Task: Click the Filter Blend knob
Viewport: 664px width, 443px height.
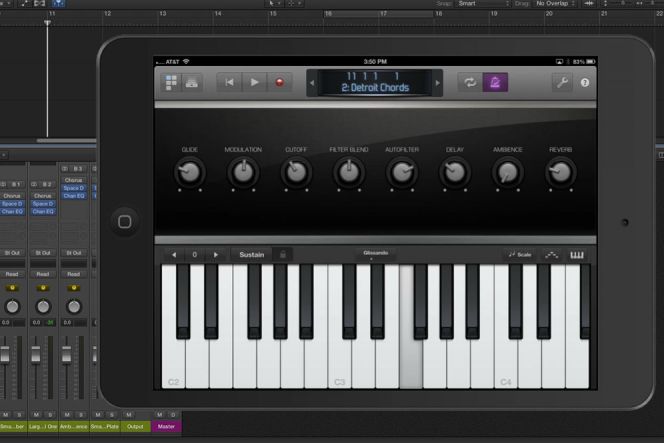Action: click(x=349, y=172)
